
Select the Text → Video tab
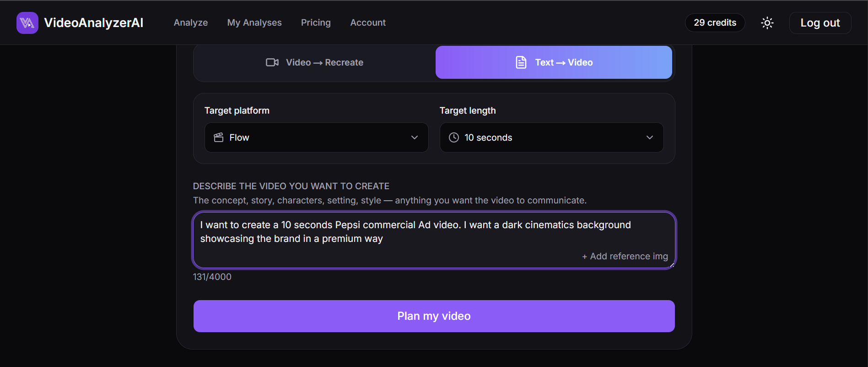pos(554,62)
